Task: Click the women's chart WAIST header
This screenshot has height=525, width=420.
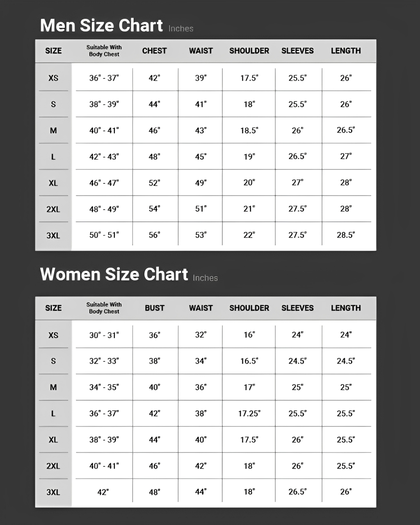Action: pos(201,308)
